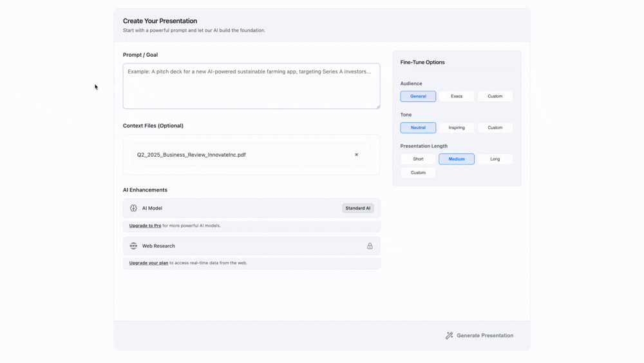Click the Web Research globe icon
This screenshot has height=363, width=644.
(133, 246)
